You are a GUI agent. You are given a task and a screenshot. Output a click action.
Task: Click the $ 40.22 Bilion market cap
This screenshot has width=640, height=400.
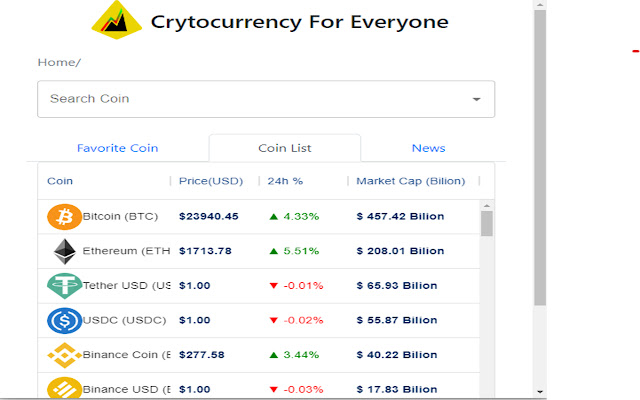(397, 355)
